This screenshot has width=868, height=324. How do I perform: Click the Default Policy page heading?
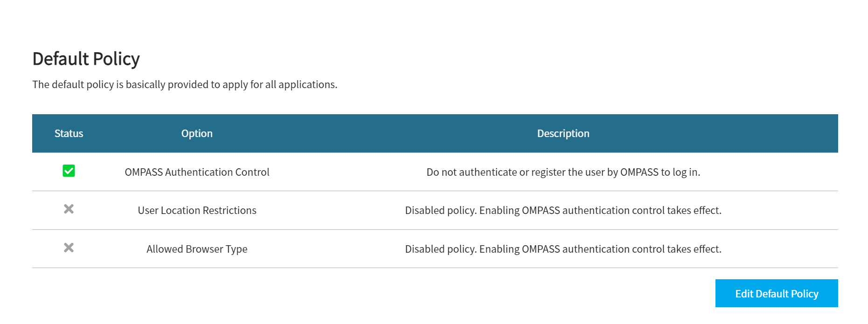pos(86,59)
